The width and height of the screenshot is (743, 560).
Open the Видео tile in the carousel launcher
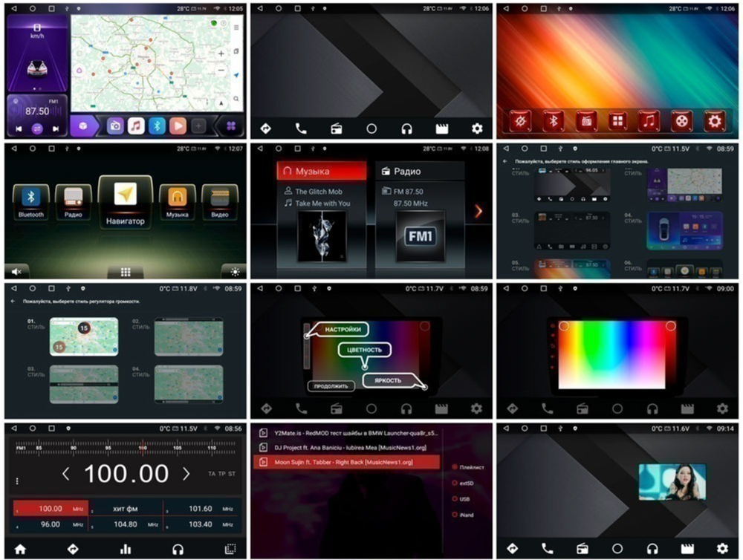tap(218, 201)
